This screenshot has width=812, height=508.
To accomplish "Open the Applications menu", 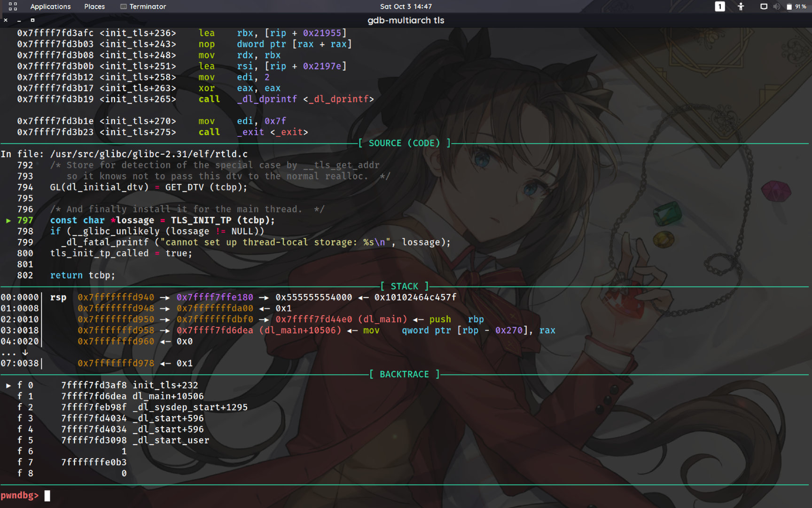I will (50, 7).
